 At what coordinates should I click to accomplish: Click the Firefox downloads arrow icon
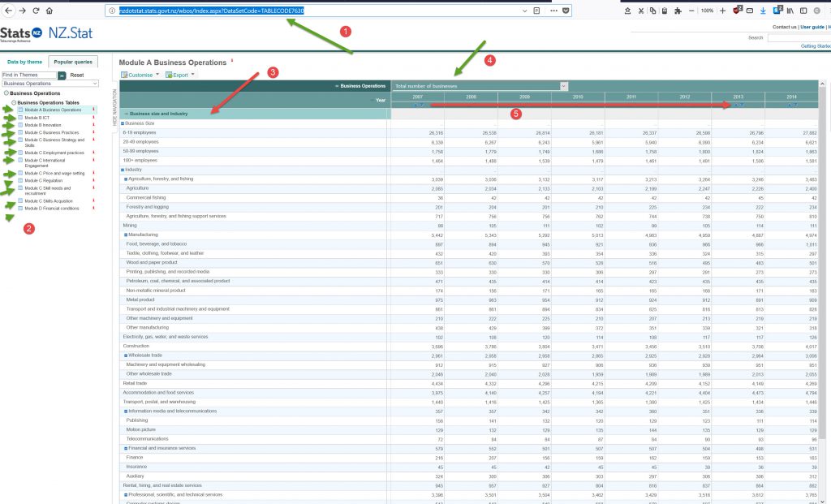(763, 11)
